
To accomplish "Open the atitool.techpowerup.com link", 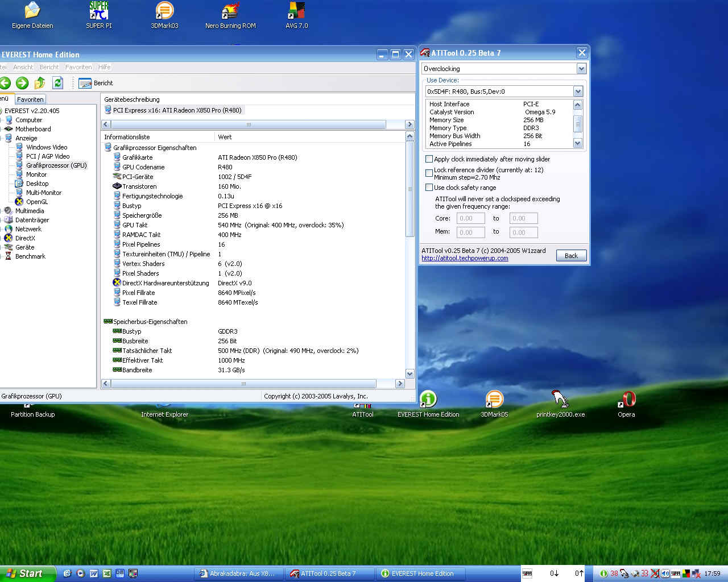I will point(465,258).
